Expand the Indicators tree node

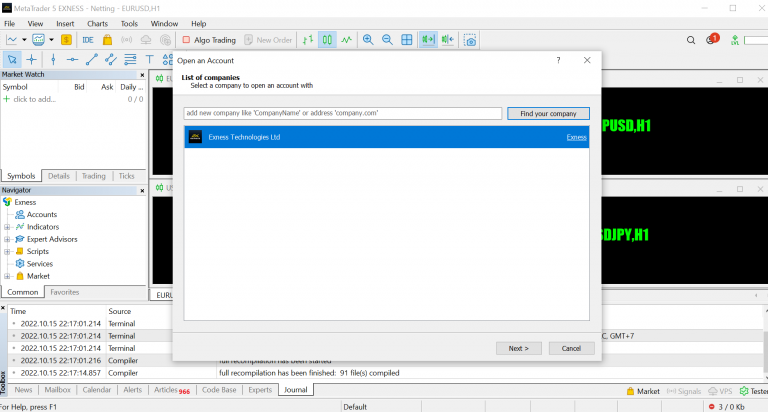click(7, 227)
